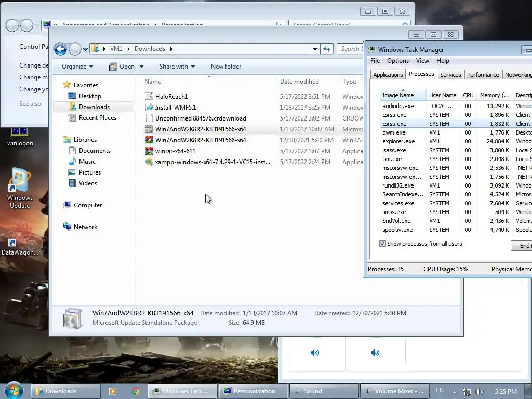Refresh the Downloads folder view

[327, 49]
